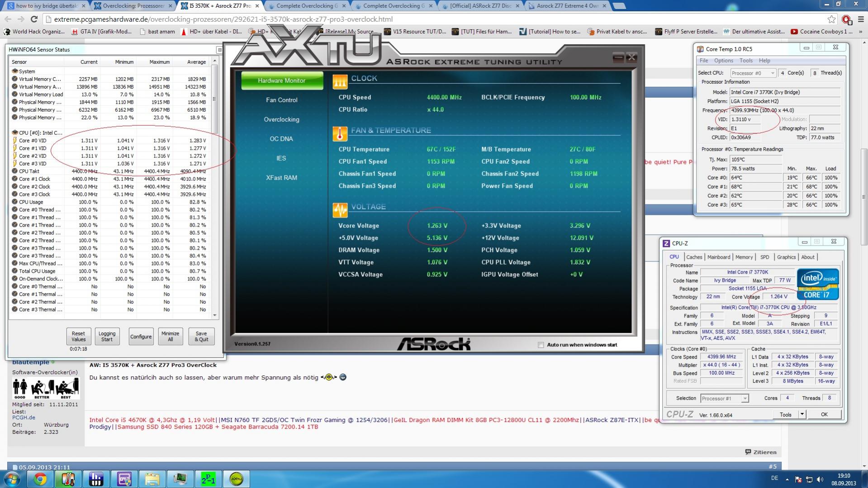
Task: Open the Tools menu in Core Temp
Action: (x=746, y=61)
